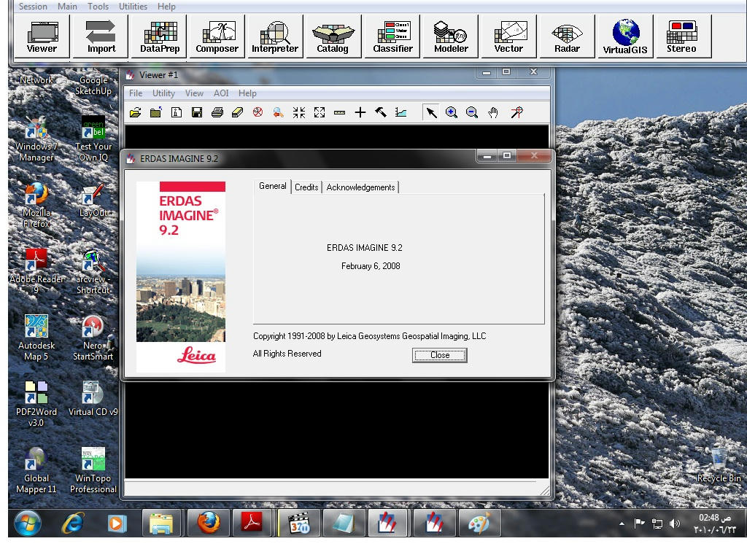This screenshot has width=747, height=560.
Task: Switch to the Acknowledgements tab
Action: tap(360, 187)
